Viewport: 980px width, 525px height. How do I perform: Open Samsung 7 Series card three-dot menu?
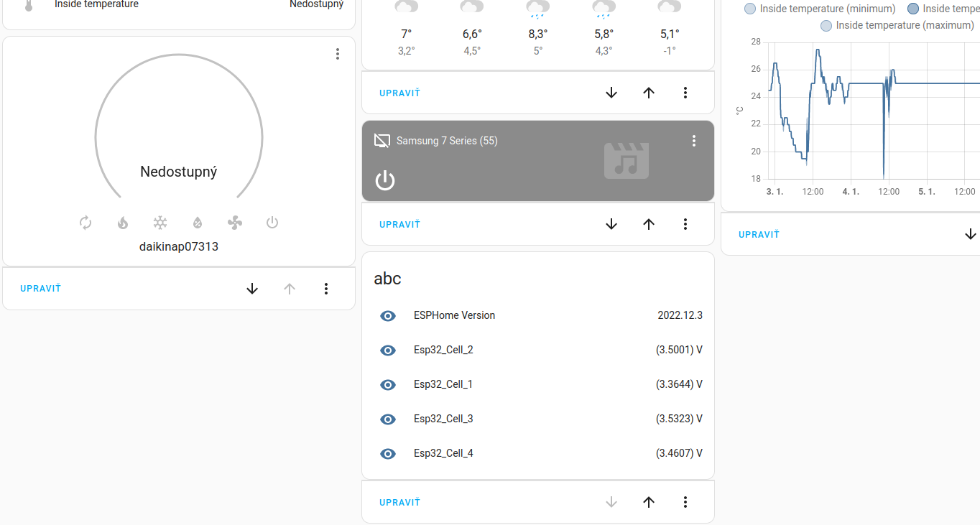pos(694,141)
